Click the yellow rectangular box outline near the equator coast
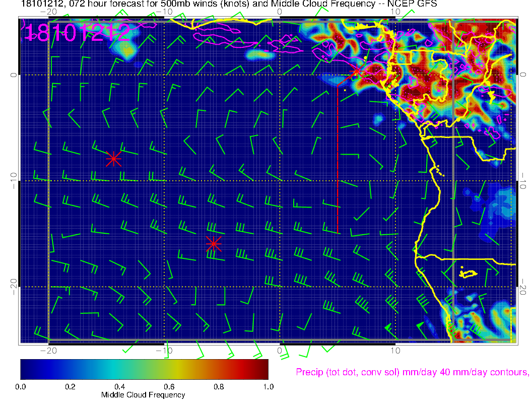Viewport: 532px width, 411px height. 403,57
